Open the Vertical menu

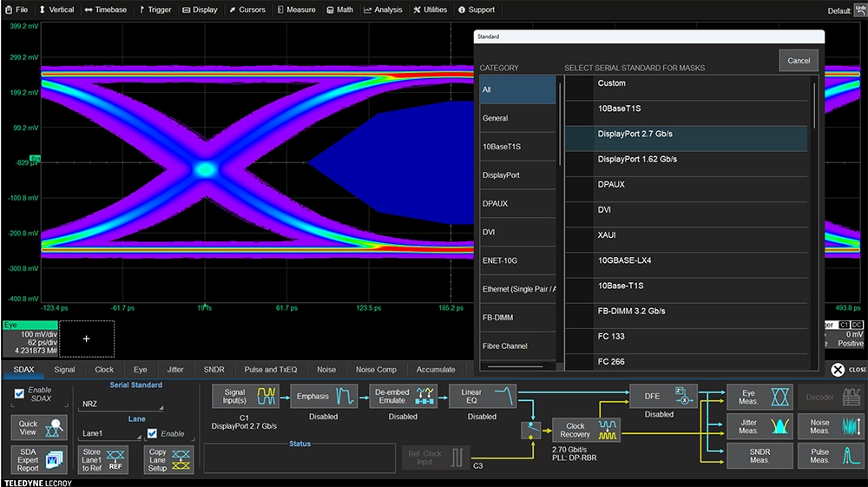[x=56, y=10]
